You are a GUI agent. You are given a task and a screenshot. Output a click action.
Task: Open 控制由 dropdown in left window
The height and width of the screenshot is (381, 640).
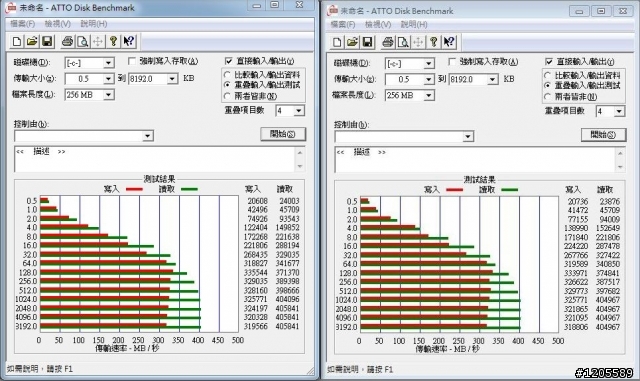click(x=147, y=136)
